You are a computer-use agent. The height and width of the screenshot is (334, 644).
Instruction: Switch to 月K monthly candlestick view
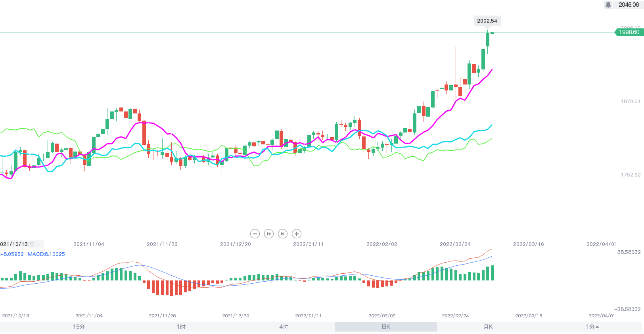[488, 327]
